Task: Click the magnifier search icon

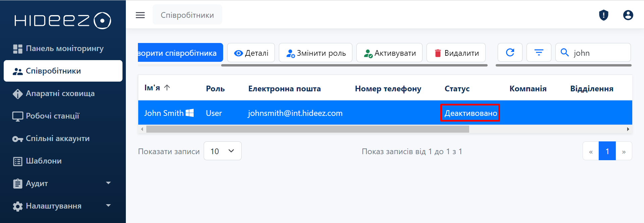Action: point(565,53)
